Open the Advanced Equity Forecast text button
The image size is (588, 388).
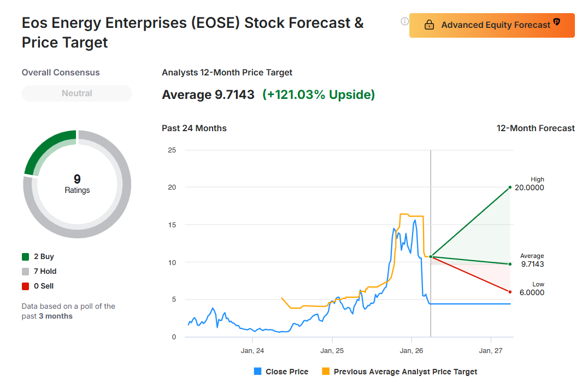495,25
